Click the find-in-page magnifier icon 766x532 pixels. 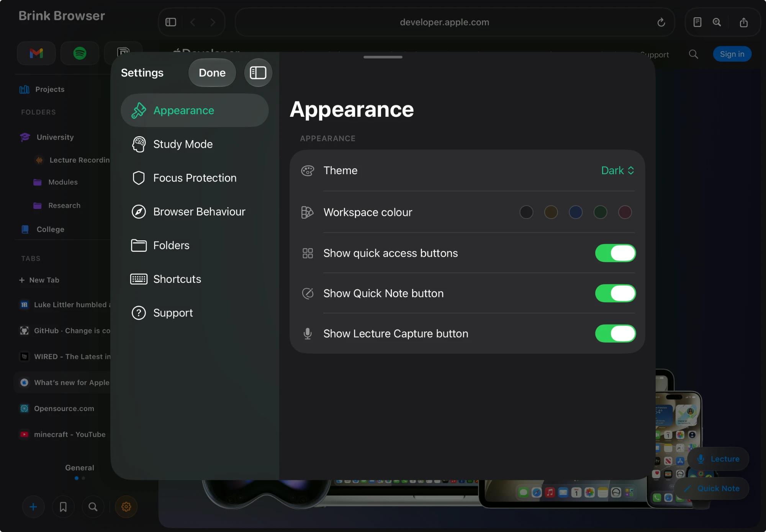(717, 22)
